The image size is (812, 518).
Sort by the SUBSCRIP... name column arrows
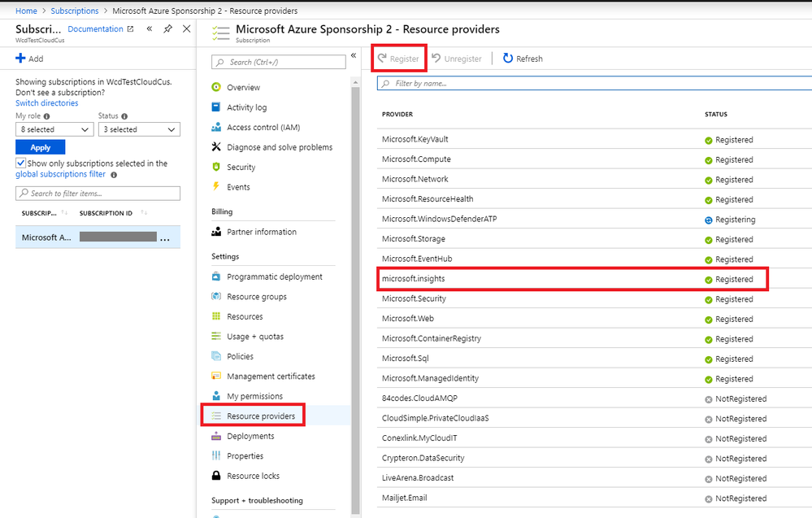(x=64, y=213)
